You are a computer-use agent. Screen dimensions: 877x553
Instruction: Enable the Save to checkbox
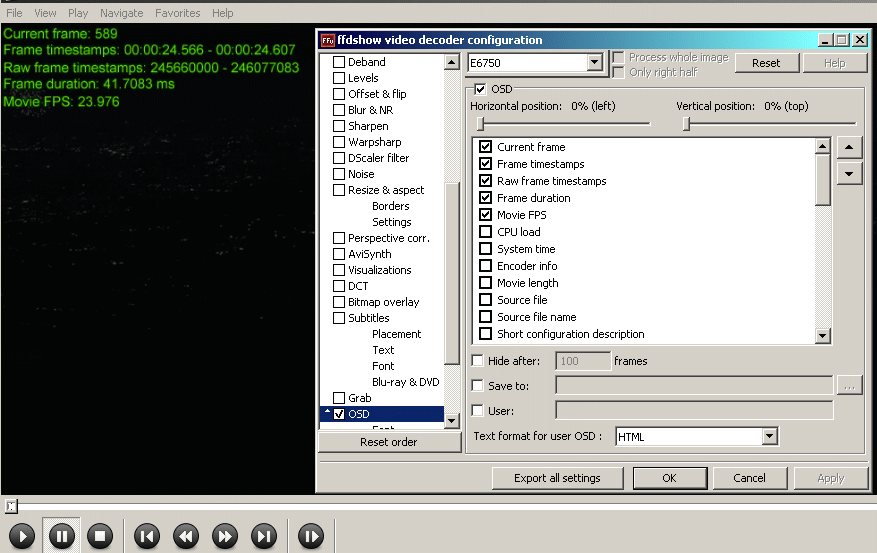[x=477, y=385]
